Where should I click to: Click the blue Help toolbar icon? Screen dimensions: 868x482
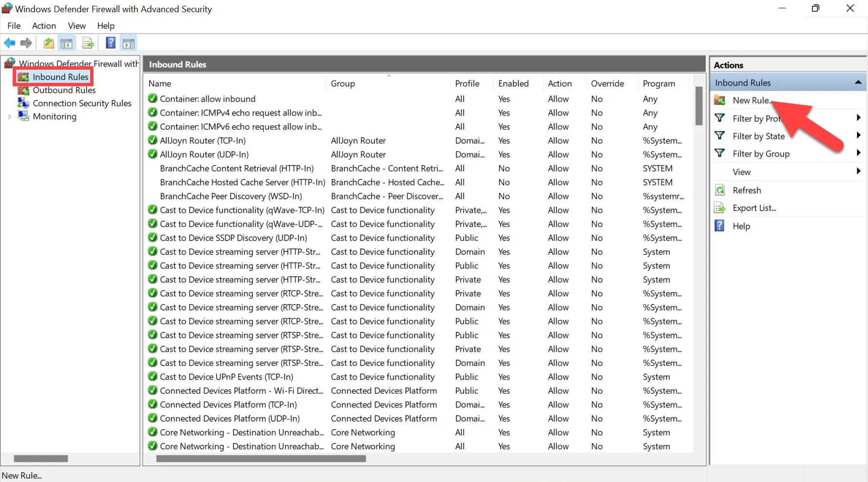[x=111, y=43]
